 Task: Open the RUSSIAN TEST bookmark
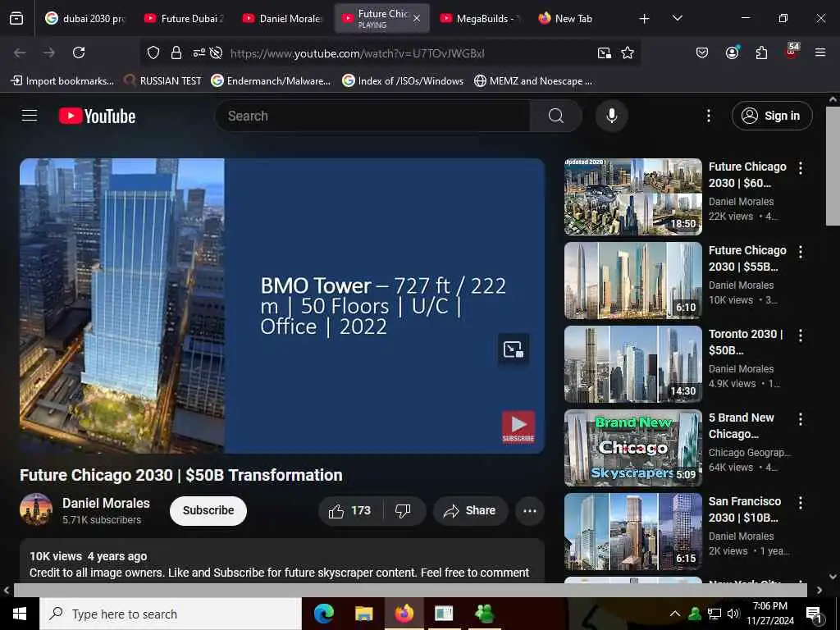[162, 81]
